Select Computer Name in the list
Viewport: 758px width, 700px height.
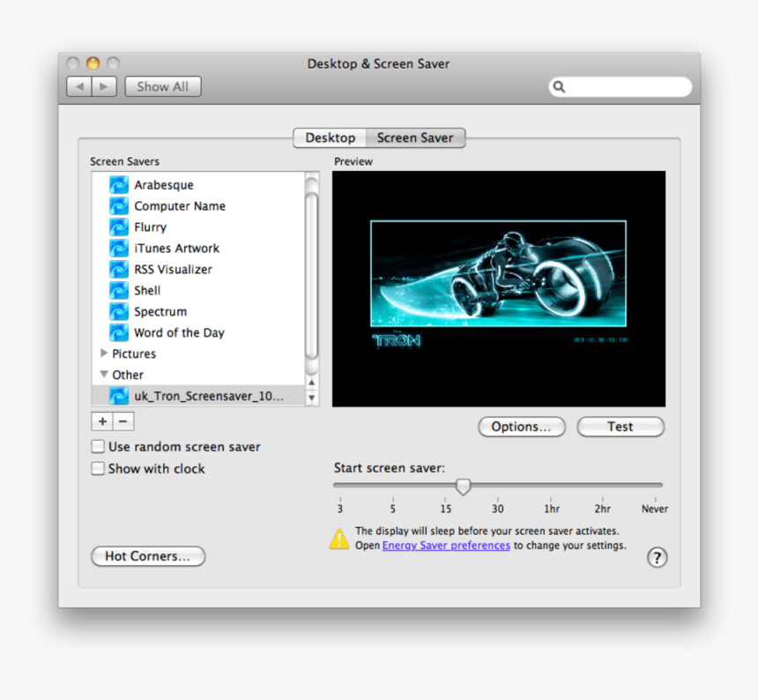pyautogui.click(x=198, y=206)
